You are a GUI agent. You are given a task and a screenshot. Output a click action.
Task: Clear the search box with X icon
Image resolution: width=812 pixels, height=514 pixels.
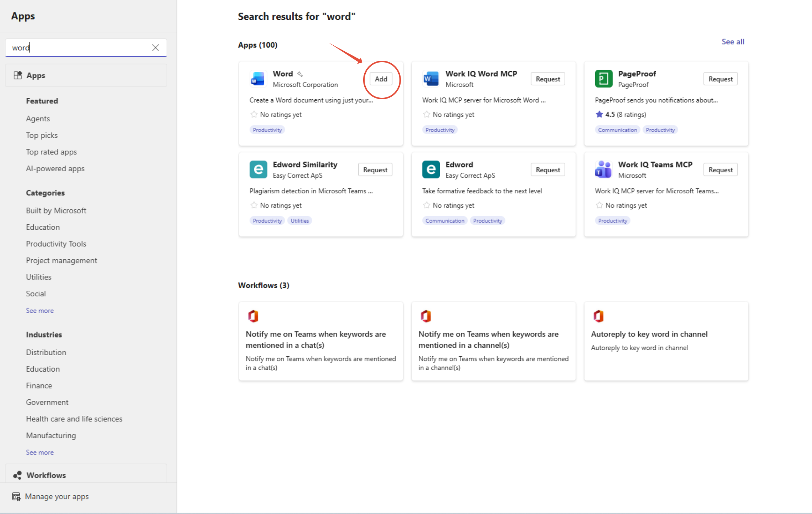click(155, 48)
